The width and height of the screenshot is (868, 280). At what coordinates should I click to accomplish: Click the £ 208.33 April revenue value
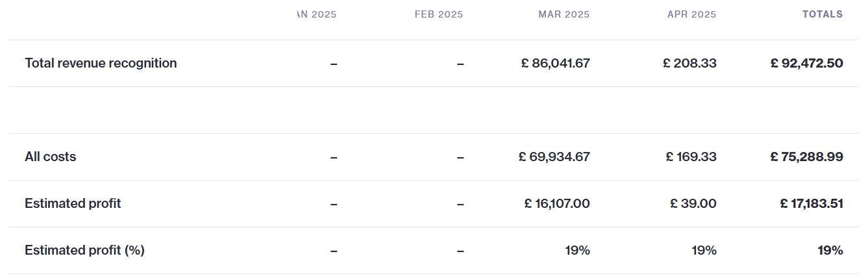pyautogui.click(x=689, y=63)
